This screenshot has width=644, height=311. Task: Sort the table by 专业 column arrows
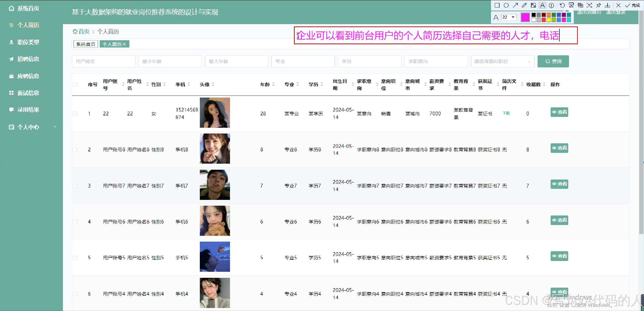pos(298,84)
